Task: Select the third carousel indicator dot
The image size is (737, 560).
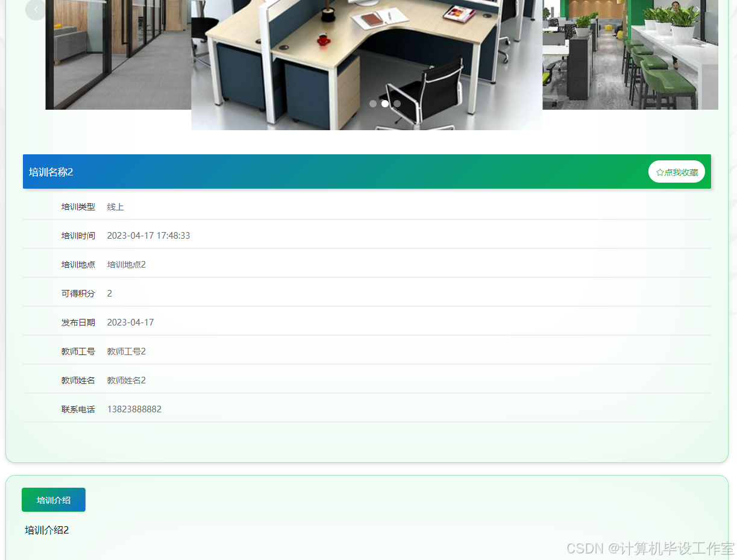Action: [397, 103]
